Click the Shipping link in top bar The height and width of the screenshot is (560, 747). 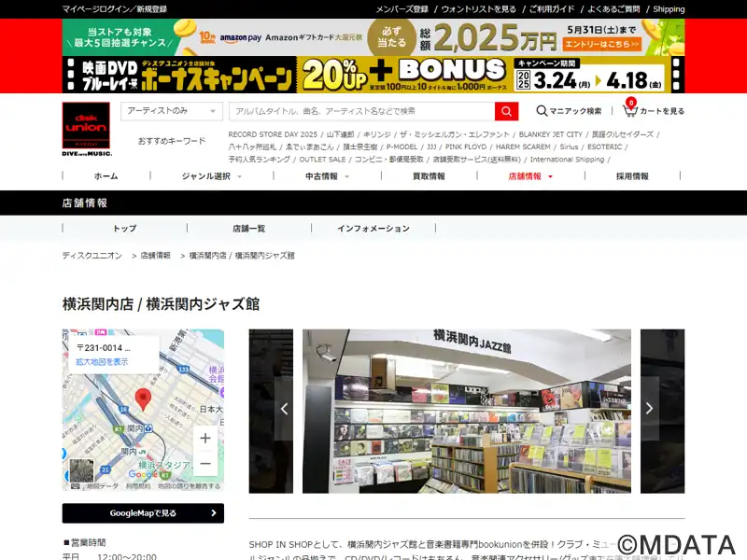(669, 9)
